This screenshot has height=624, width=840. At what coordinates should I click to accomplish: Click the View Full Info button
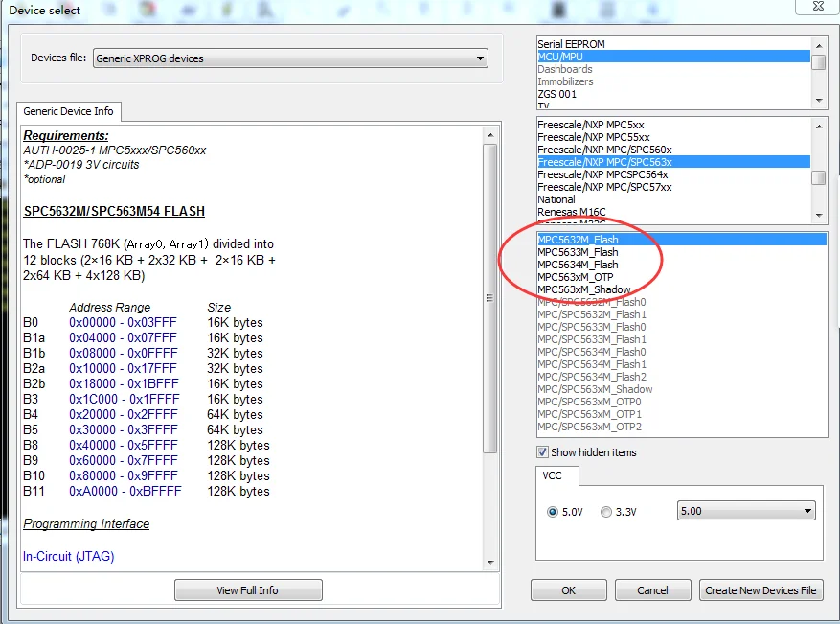(248, 590)
